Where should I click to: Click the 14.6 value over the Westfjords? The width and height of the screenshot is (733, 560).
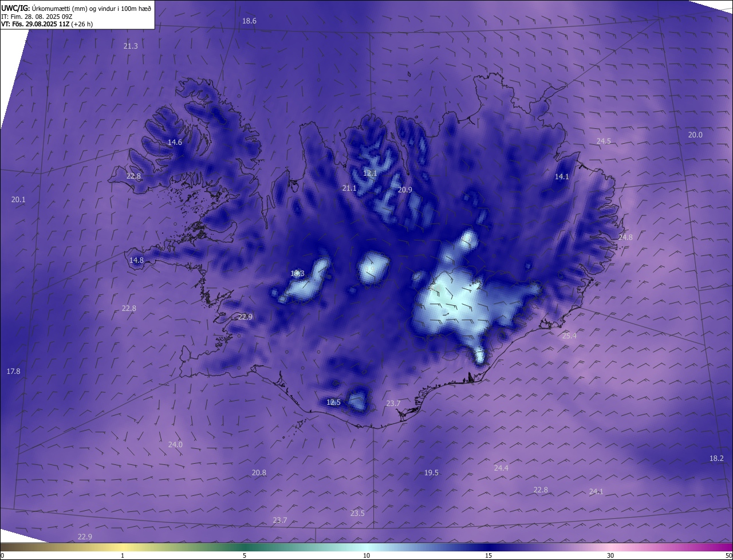click(x=175, y=142)
